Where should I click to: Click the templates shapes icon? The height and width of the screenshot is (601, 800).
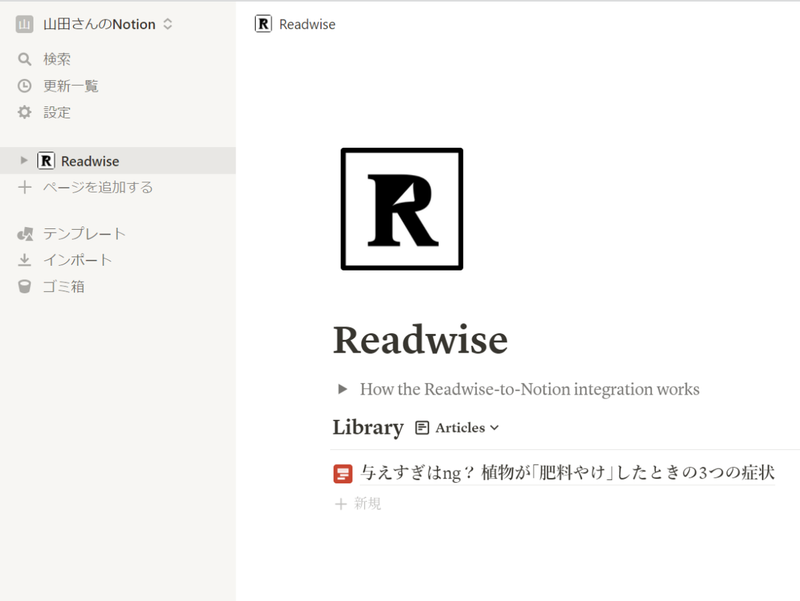click(24, 234)
